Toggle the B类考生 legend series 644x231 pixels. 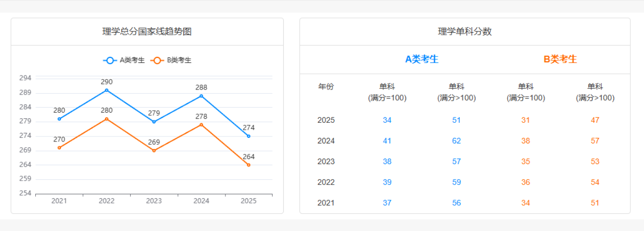point(171,60)
